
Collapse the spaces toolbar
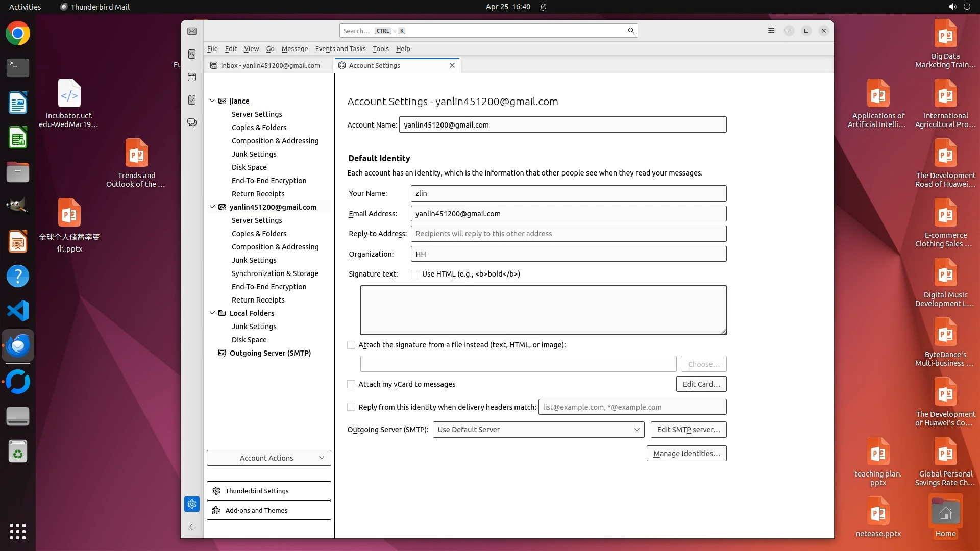click(x=192, y=527)
